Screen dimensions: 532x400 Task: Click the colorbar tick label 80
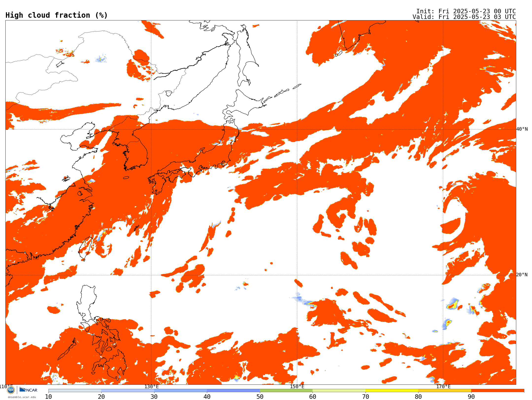(x=418, y=397)
